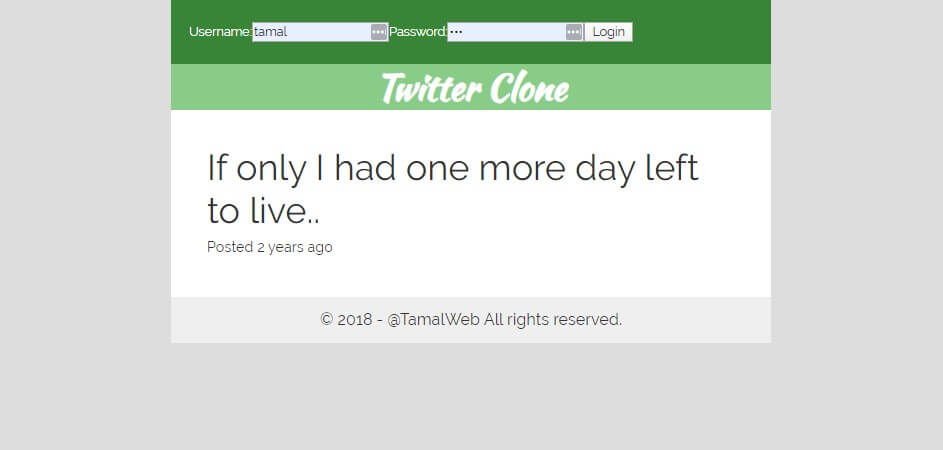Click the gray page background below the footer

tap(470, 397)
